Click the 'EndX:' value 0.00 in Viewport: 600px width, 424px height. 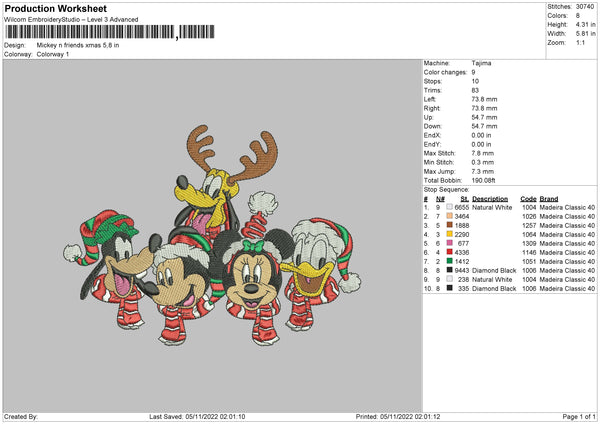(x=481, y=135)
